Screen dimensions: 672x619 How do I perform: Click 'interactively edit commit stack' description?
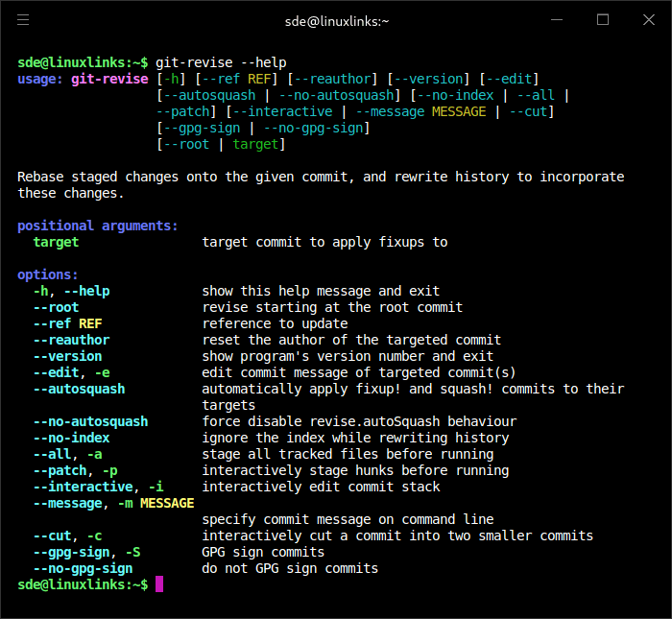321,488
